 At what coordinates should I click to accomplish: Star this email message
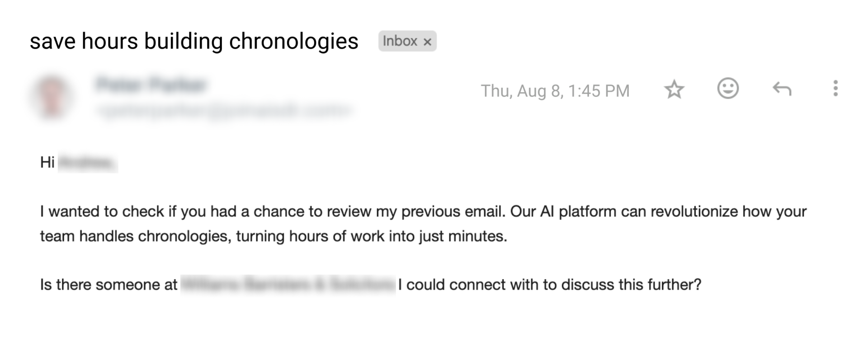(x=674, y=89)
